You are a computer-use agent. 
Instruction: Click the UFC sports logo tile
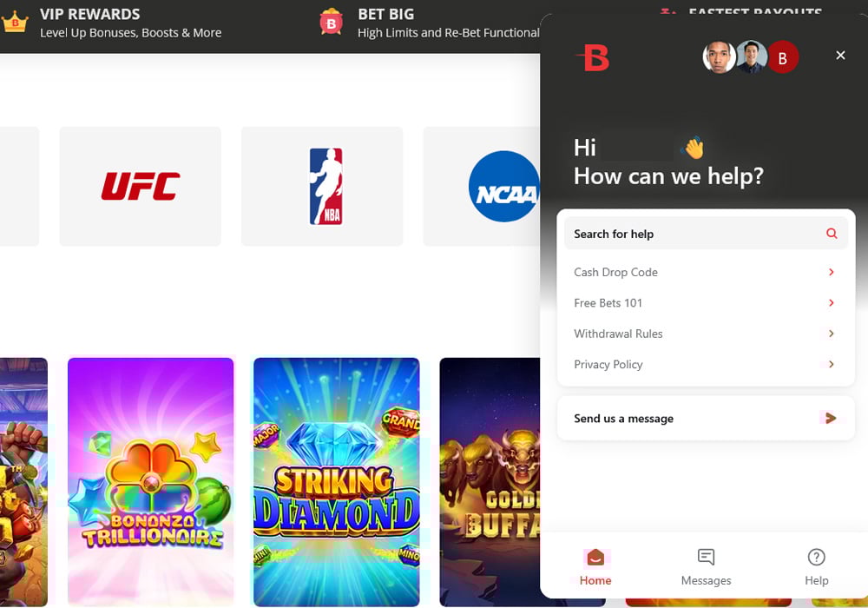pos(140,186)
